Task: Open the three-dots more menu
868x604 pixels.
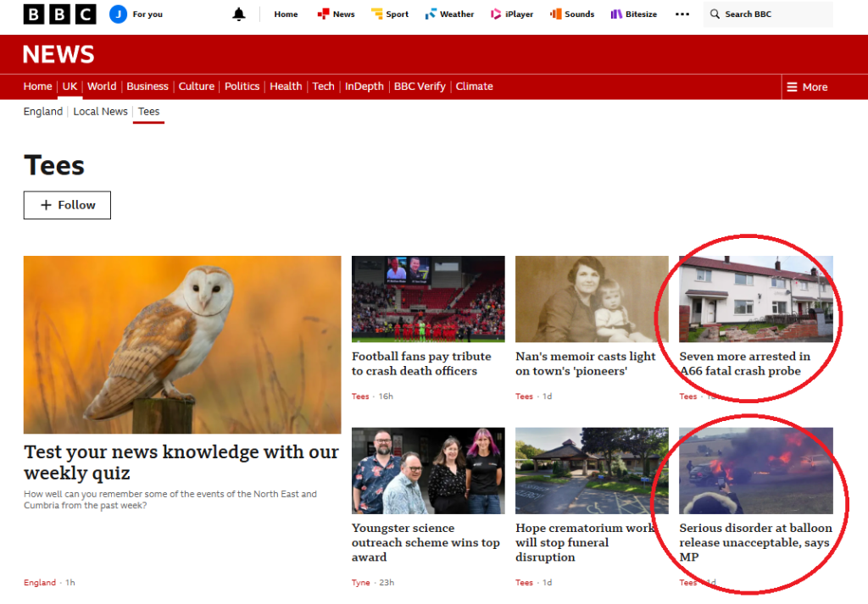Action: 682,14
